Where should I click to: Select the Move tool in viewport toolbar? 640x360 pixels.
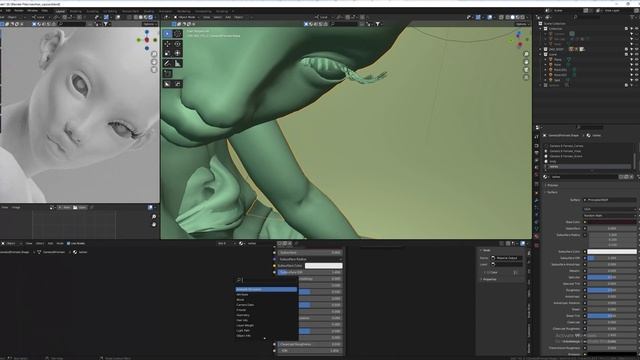(x=167, y=44)
